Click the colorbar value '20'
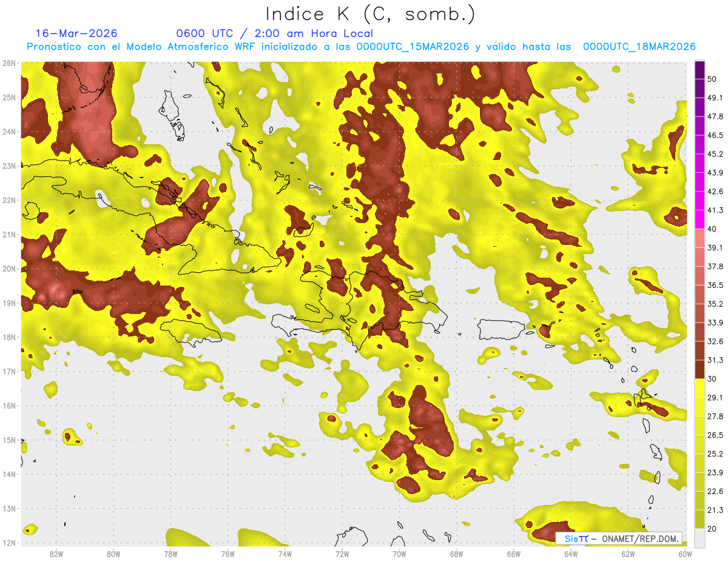Screen dimensions: 728x562 [x=713, y=529]
